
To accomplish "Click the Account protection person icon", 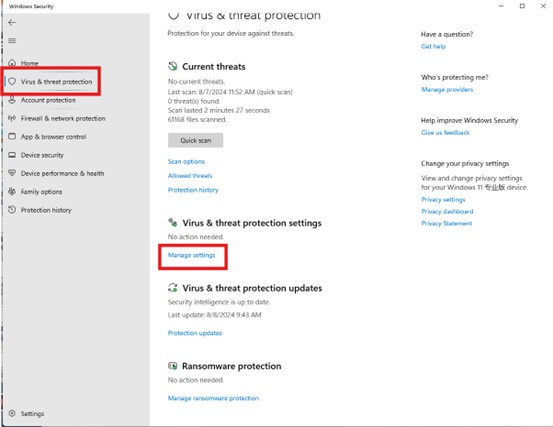I will click(x=12, y=100).
